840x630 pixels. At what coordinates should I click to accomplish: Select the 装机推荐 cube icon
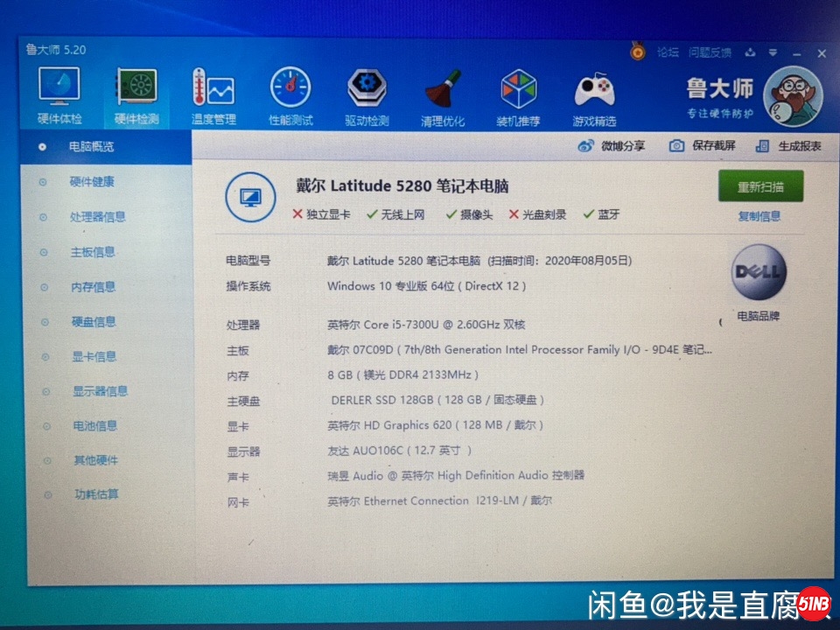click(518, 89)
